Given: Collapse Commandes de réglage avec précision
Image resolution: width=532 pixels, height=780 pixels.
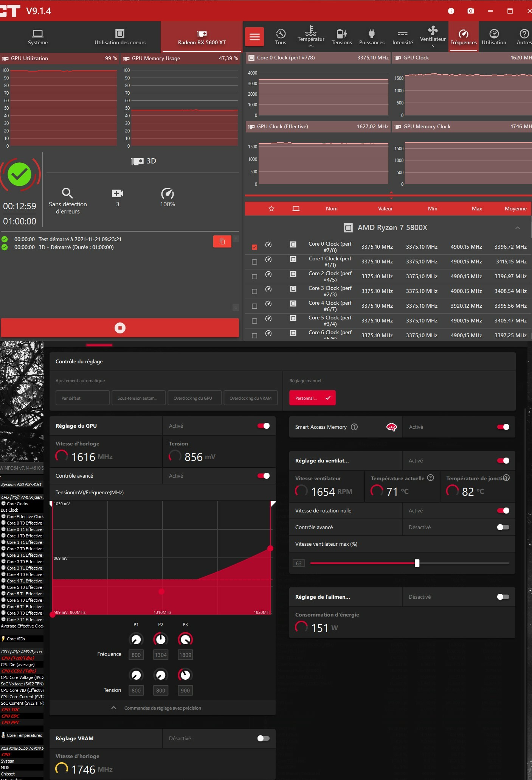Looking at the screenshot, I should 113,708.
